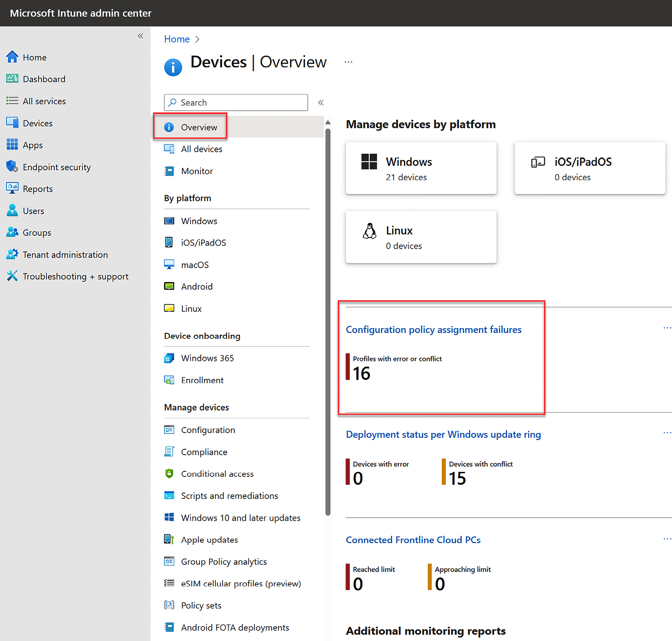672x641 pixels.
Task: Click the Tenant administration gear icon
Action: 12,254
